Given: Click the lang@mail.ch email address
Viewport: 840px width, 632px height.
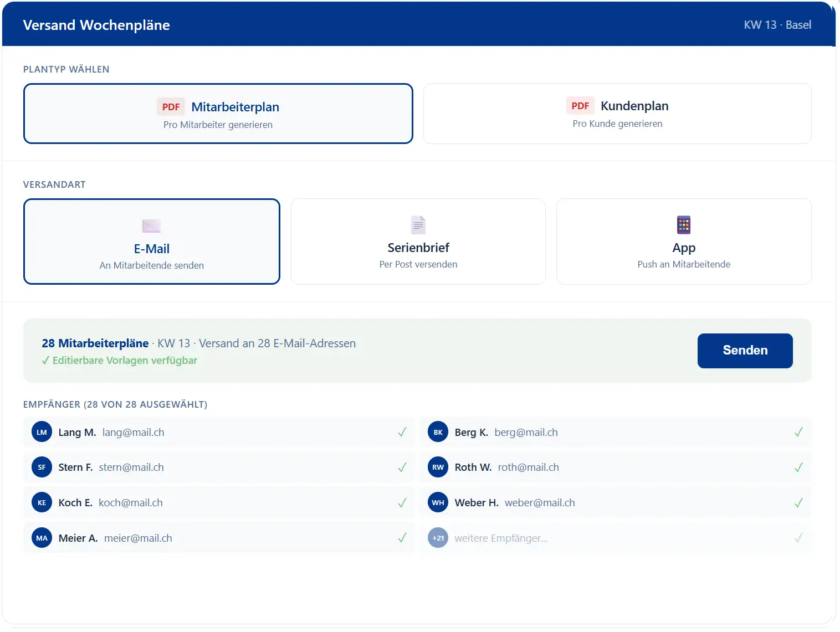Looking at the screenshot, I should pos(133,432).
